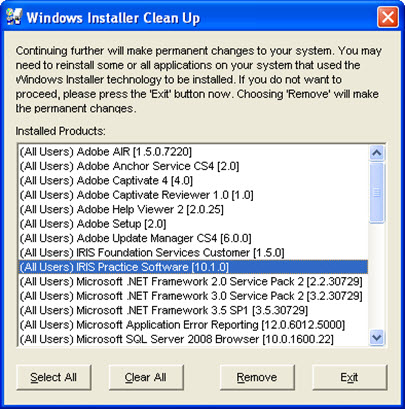Screen dimensions: 405x409
Task: Select IRIS Foundation Services Customer entry
Action: [193, 253]
